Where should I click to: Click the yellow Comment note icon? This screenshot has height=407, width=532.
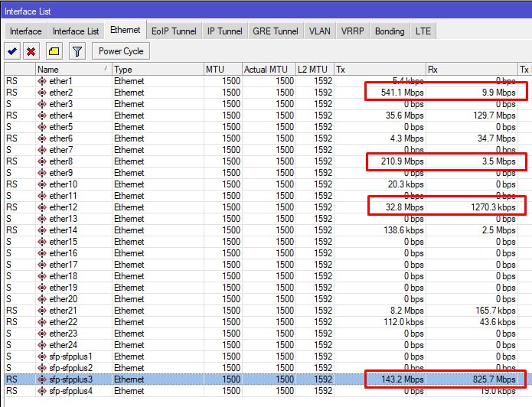[x=54, y=51]
